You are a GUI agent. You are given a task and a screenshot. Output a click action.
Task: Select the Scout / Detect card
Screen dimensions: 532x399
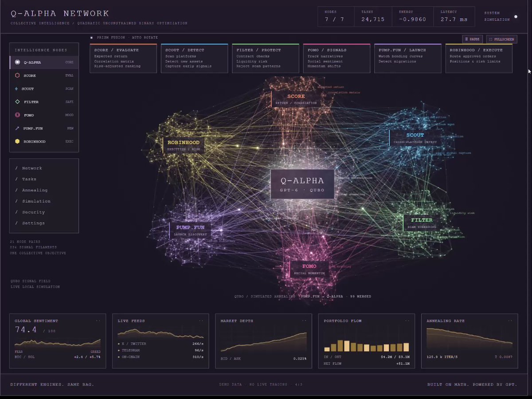click(194, 58)
